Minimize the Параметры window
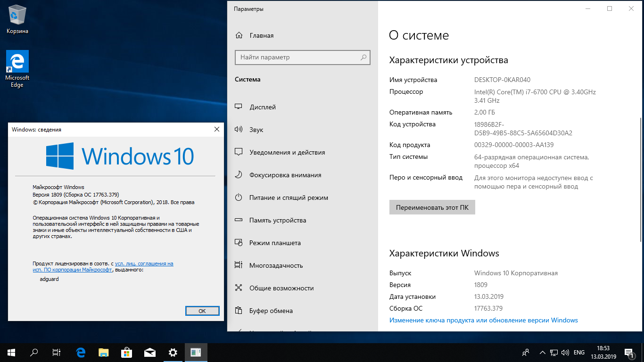This screenshot has height=362, width=644. (588, 8)
